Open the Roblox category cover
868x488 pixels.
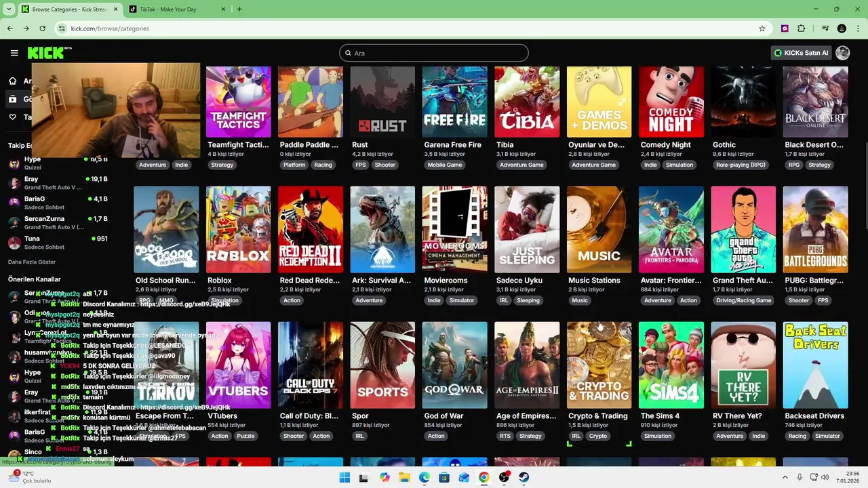[x=238, y=230]
